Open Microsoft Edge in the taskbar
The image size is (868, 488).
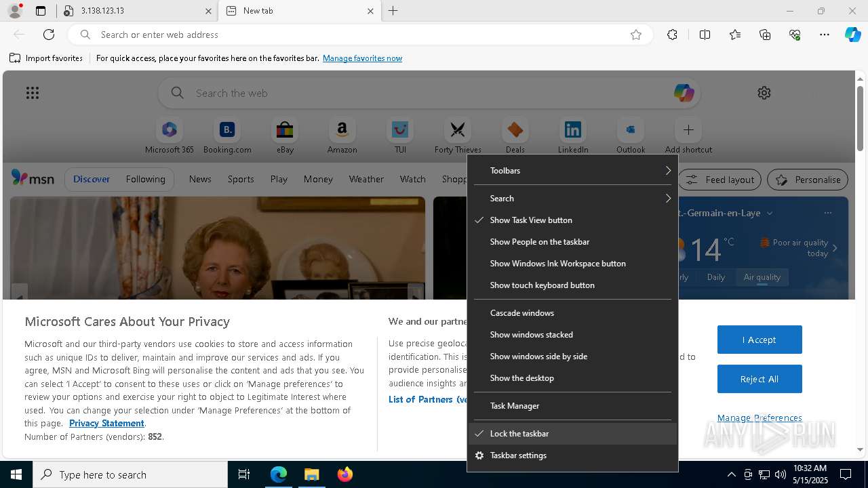(279, 474)
